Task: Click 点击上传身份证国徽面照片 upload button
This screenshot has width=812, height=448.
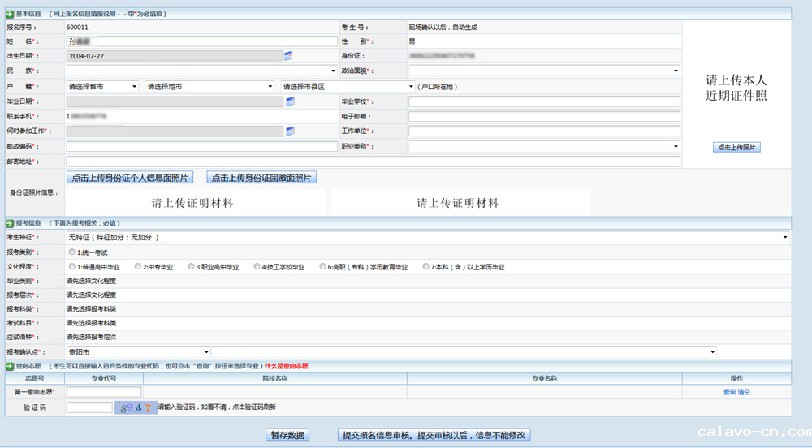Action: pyautogui.click(x=261, y=177)
